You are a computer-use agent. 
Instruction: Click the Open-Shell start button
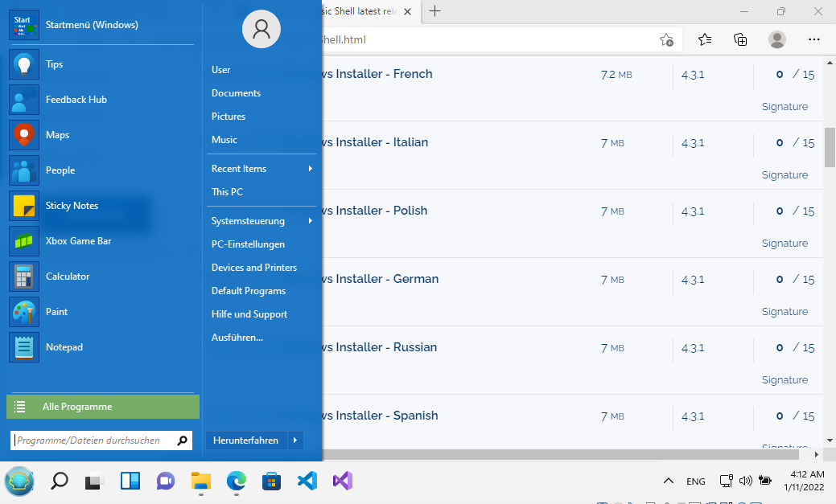point(19,481)
